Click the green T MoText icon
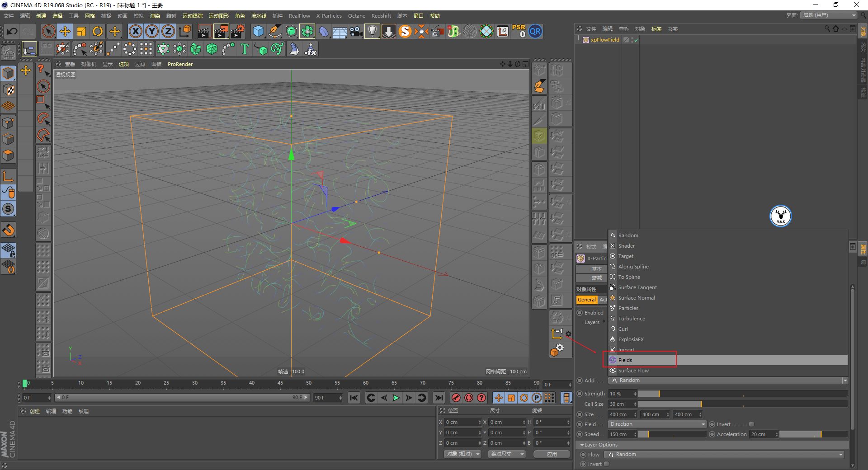This screenshot has height=470, width=868. tap(245, 49)
